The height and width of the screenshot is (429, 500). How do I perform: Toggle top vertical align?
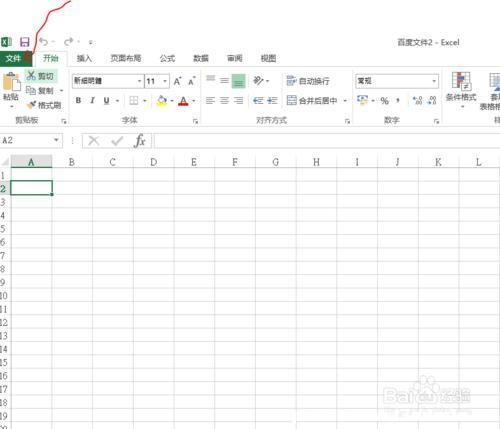[x=210, y=80]
